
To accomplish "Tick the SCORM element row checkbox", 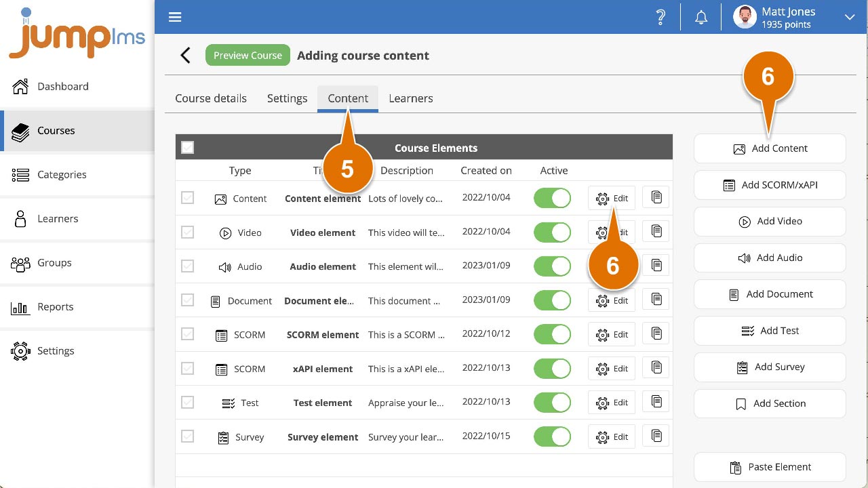I will pyautogui.click(x=188, y=334).
